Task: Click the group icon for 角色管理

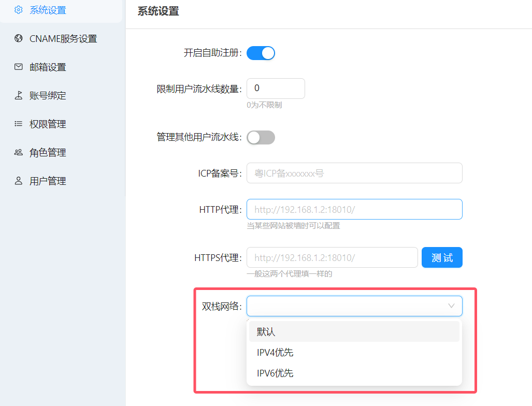Action: pos(19,152)
